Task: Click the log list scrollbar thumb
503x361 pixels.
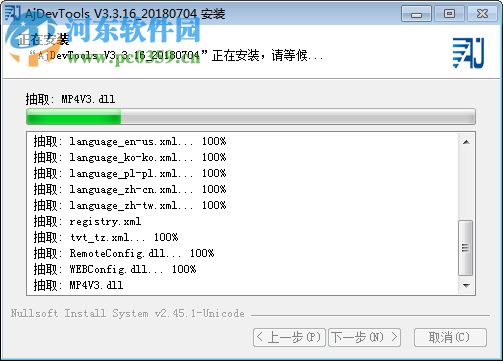Action: point(466,248)
